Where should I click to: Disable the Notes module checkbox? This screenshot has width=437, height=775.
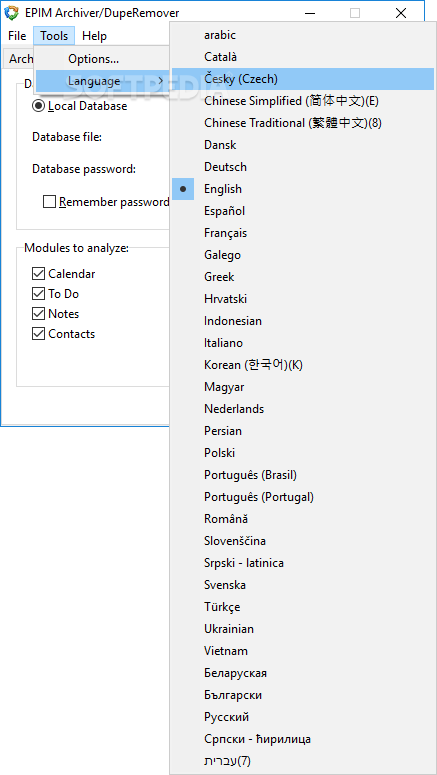coord(38,314)
